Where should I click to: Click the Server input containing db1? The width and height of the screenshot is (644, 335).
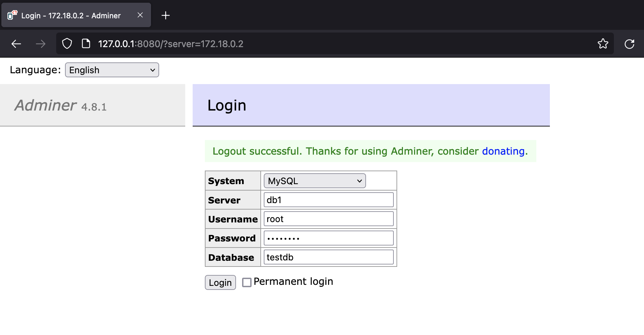(x=328, y=200)
